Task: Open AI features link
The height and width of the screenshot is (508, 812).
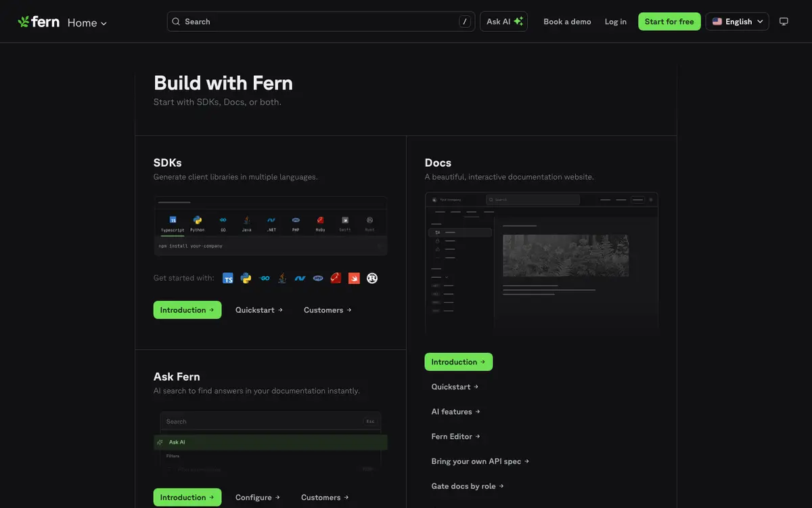Action: tap(456, 412)
